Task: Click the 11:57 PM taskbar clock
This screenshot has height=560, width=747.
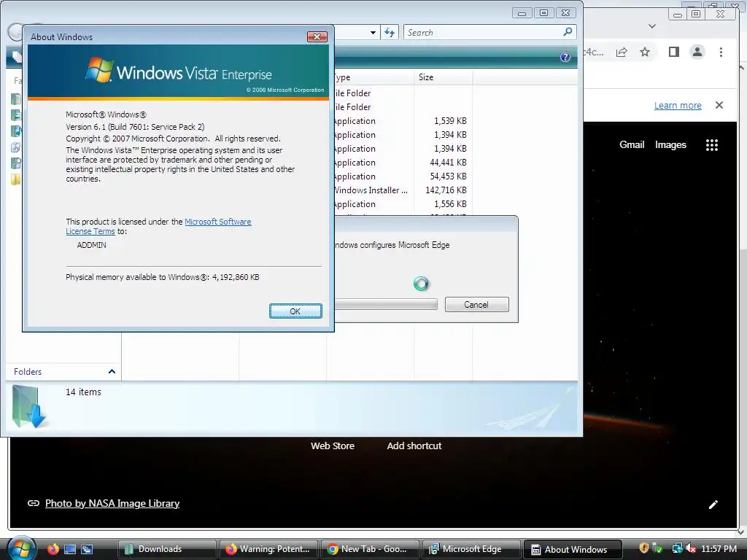Action: tap(719, 548)
